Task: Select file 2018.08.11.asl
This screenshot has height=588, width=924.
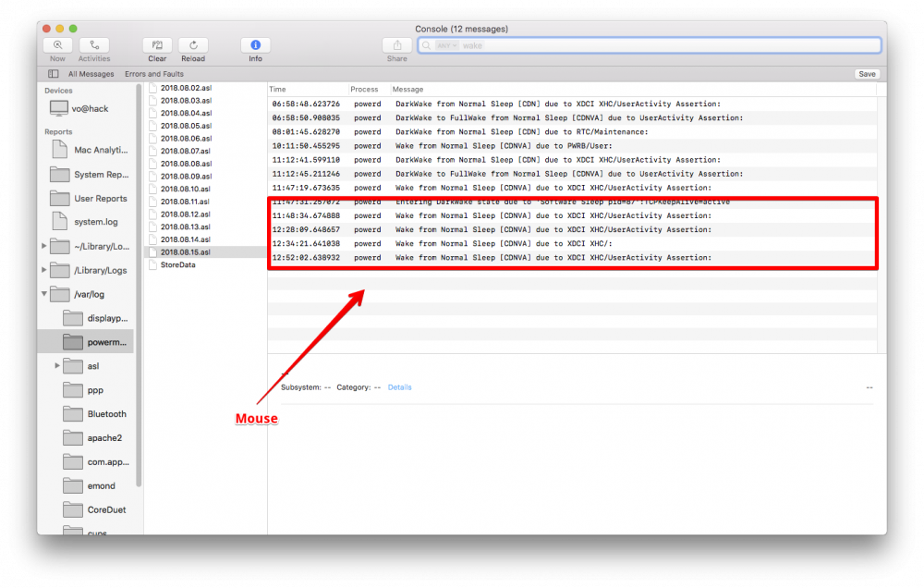Action: tap(186, 202)
